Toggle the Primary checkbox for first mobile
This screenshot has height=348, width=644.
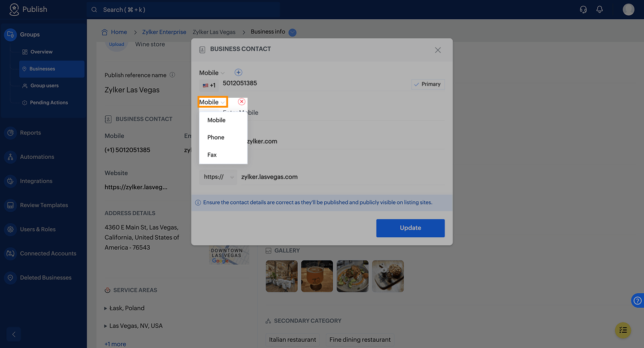pos(428,84)
